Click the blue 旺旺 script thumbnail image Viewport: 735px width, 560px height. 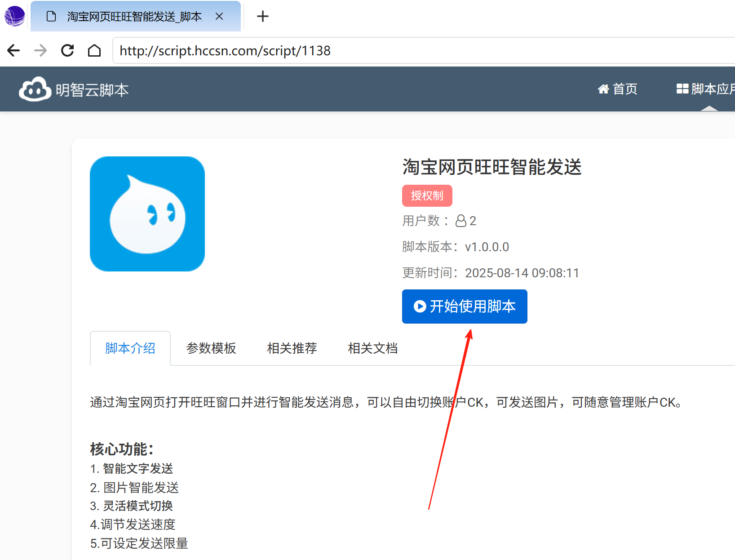click(x=147, y=214)
